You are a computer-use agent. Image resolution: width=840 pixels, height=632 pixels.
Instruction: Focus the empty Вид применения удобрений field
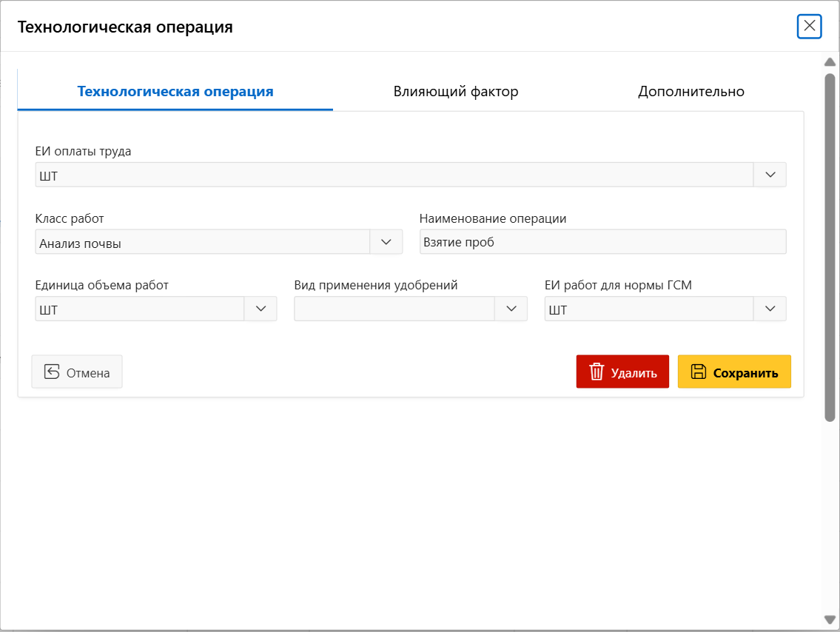[394, 309]
